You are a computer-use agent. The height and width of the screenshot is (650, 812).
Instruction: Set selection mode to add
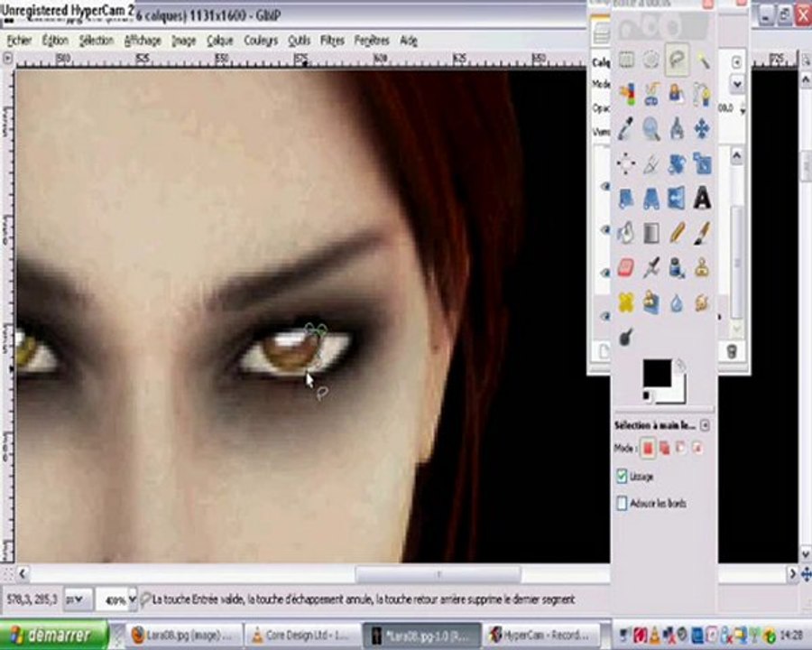pos(664,448)
